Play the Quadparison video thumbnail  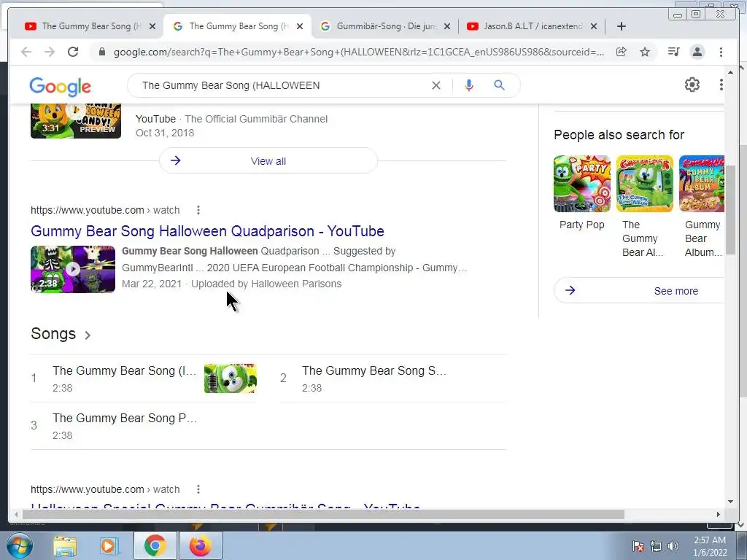[x=73, y=269]
